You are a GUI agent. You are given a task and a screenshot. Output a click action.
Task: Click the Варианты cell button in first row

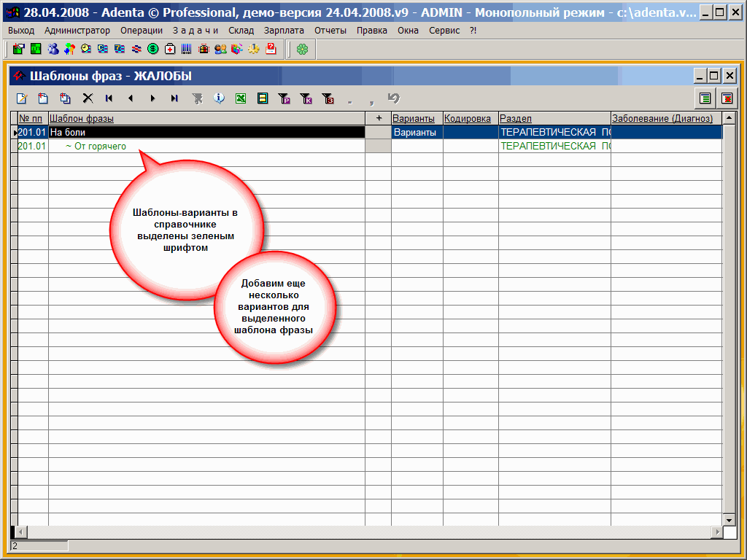pyautogui.click(x=417, y=133)
